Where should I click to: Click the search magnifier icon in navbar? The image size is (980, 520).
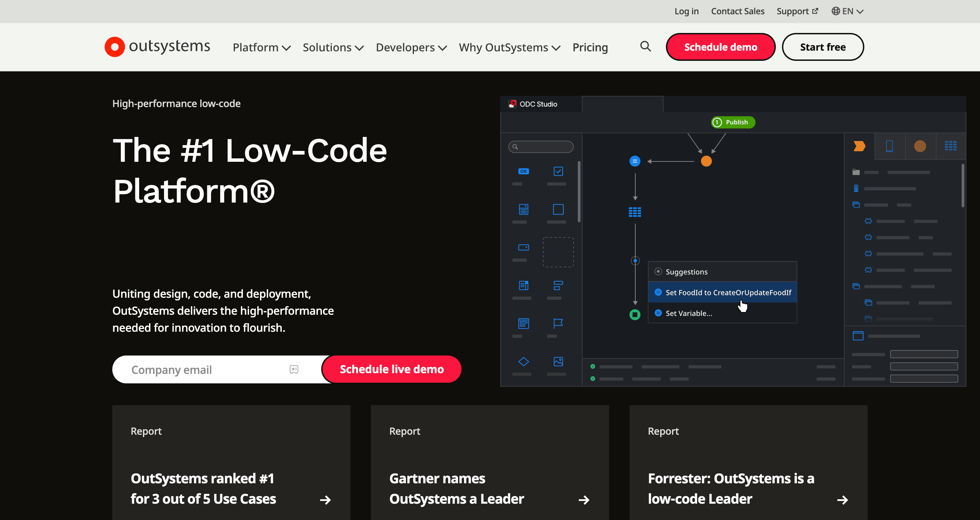[645, 47]
